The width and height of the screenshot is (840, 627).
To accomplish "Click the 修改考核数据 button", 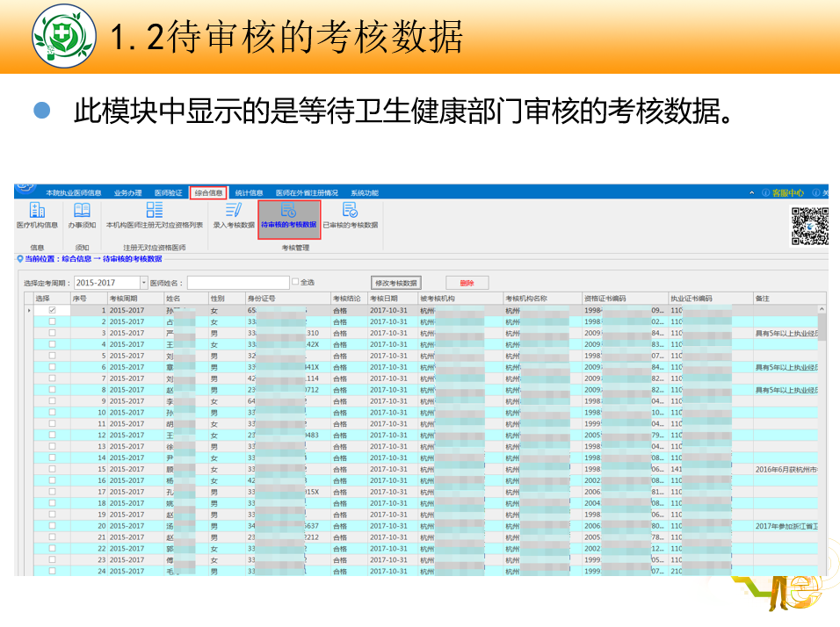I will [396, 283].
